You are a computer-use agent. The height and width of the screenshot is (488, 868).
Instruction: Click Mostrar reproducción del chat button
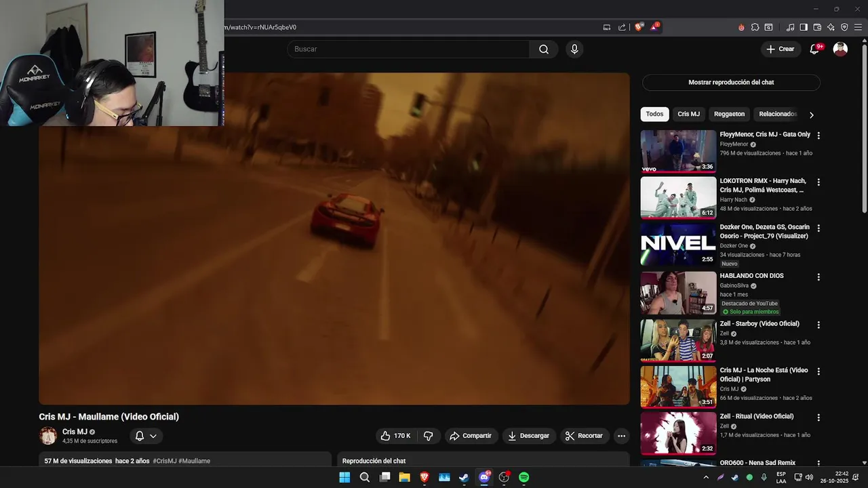click(x=731, y=82)
